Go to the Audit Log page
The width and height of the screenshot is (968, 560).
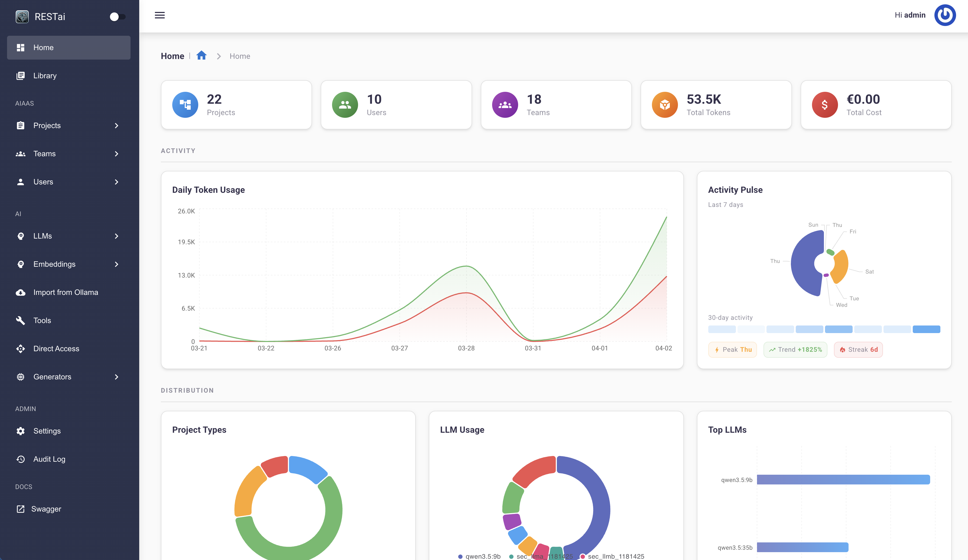tap(49, 459)
